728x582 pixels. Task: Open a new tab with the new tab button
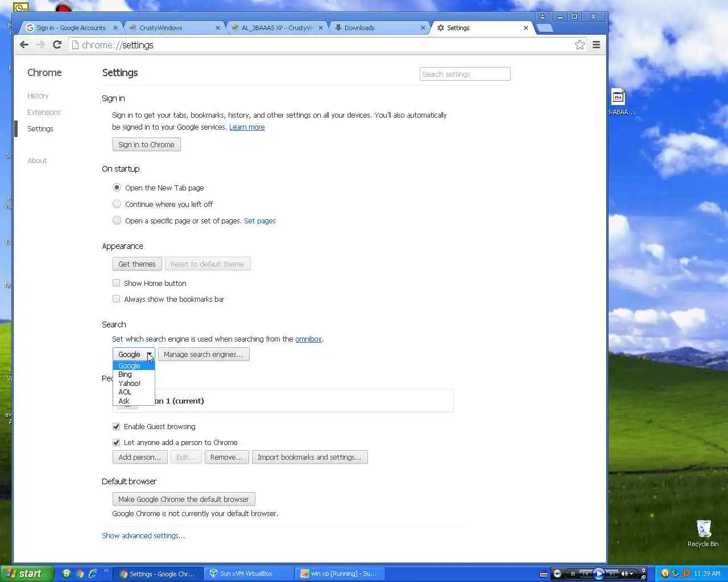[545, 28]
